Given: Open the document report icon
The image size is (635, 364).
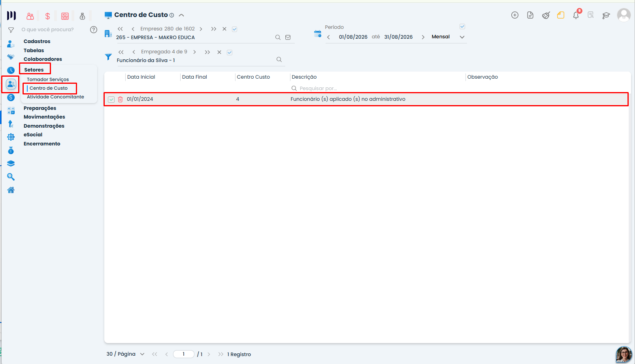Looking at the screenshot, I should 530,15.
